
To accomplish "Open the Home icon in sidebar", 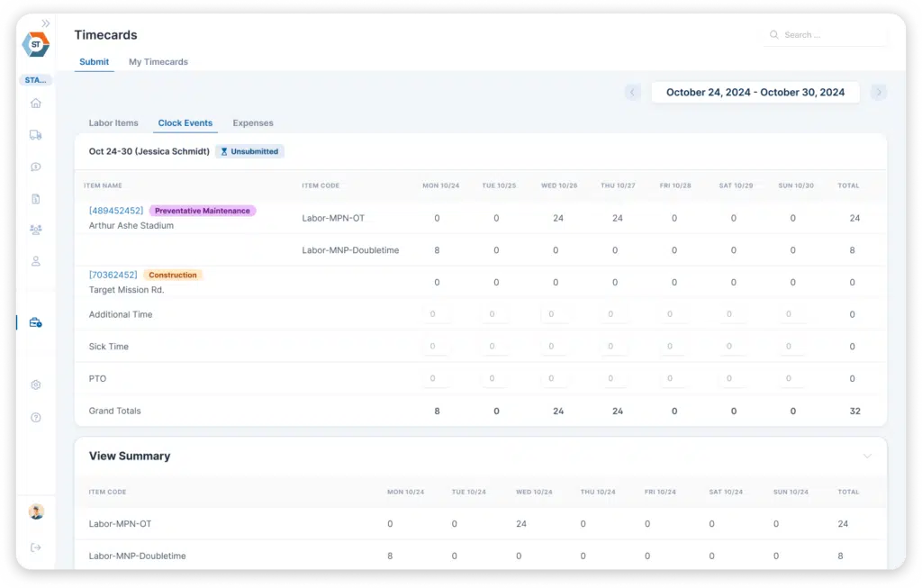I will (36, 104).
